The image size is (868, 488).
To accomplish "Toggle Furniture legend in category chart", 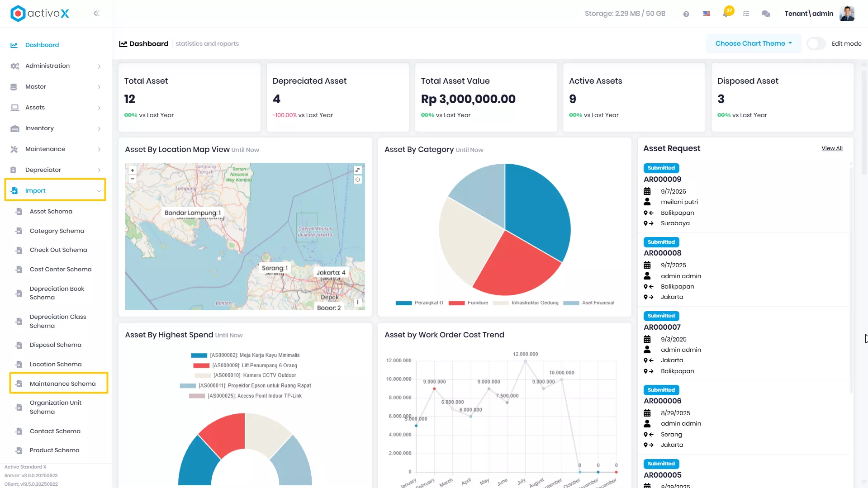I will point(468,303).
